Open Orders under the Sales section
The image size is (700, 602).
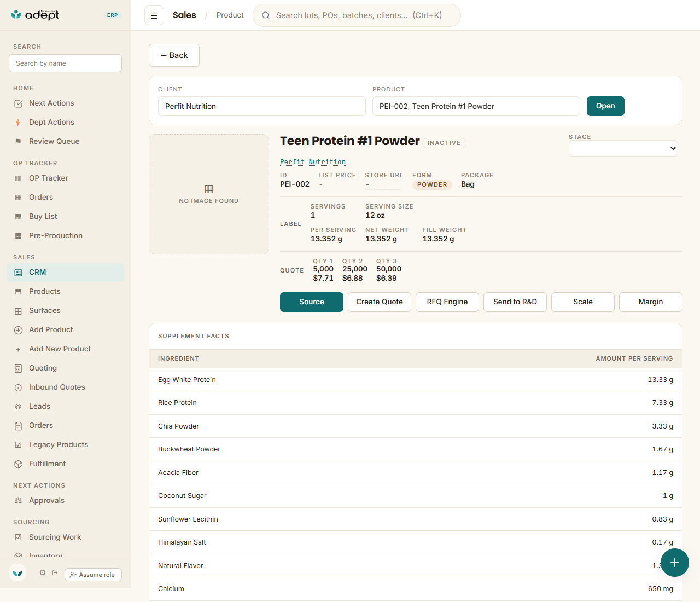(66, 426)
